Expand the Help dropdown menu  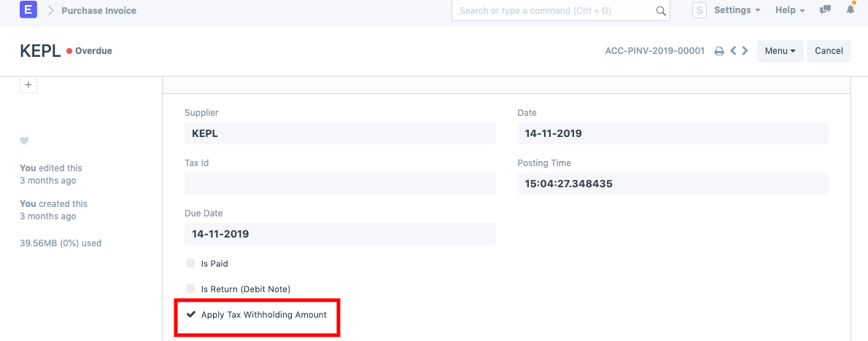[x=789, y=10]
